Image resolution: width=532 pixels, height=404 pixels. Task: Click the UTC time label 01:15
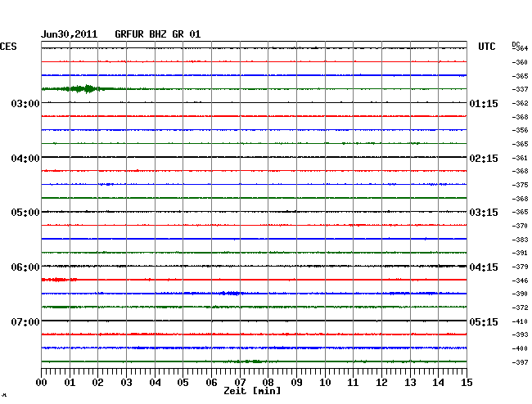pyautogui.click(x=484, y=104)
